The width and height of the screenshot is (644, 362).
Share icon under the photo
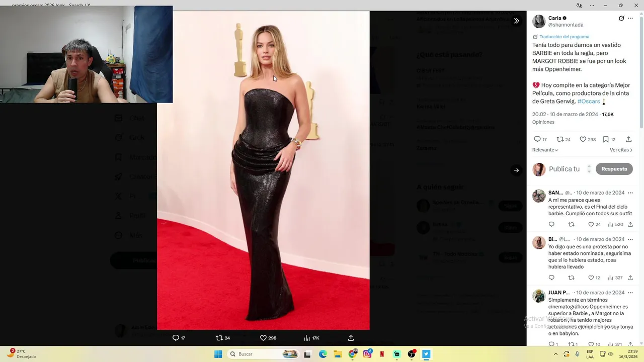pos(351,338)
